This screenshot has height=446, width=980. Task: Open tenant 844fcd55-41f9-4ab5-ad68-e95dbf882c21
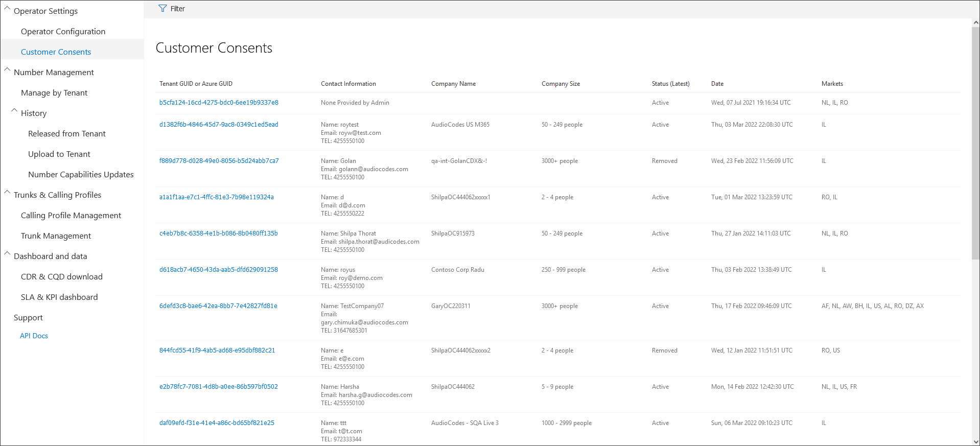pyautogui.click(x=217, y=350)
